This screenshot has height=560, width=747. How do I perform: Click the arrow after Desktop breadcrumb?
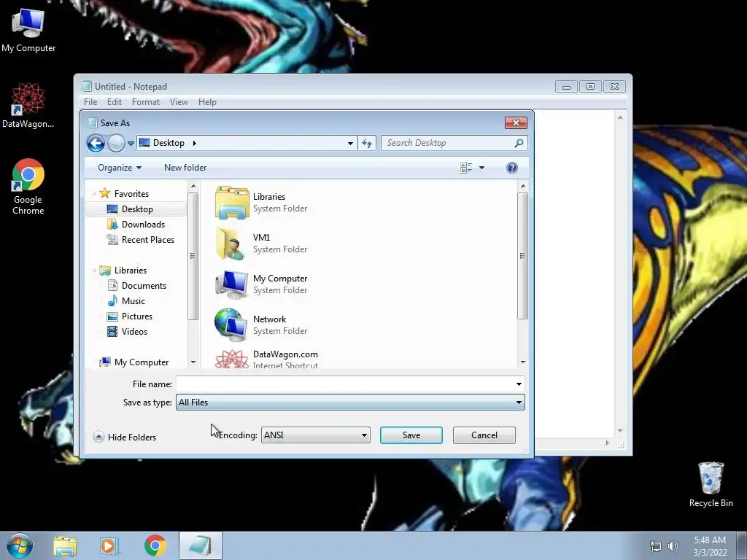[x=194, y=143]
